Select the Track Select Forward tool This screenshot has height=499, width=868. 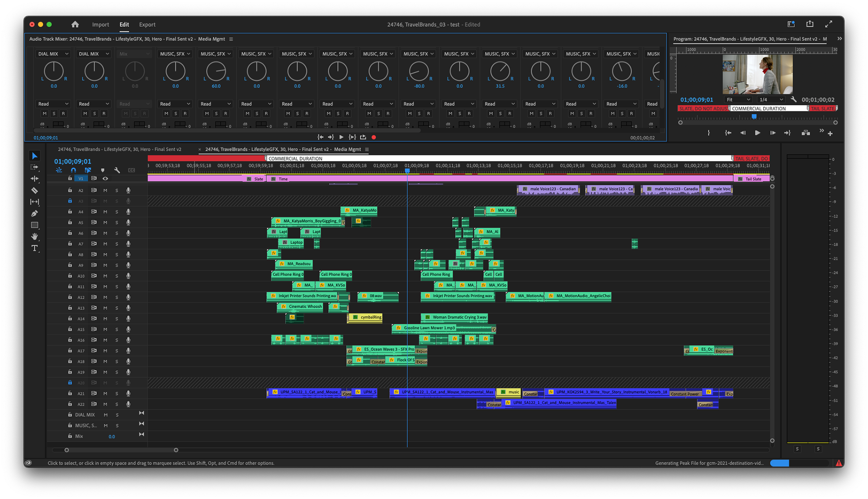34,167
